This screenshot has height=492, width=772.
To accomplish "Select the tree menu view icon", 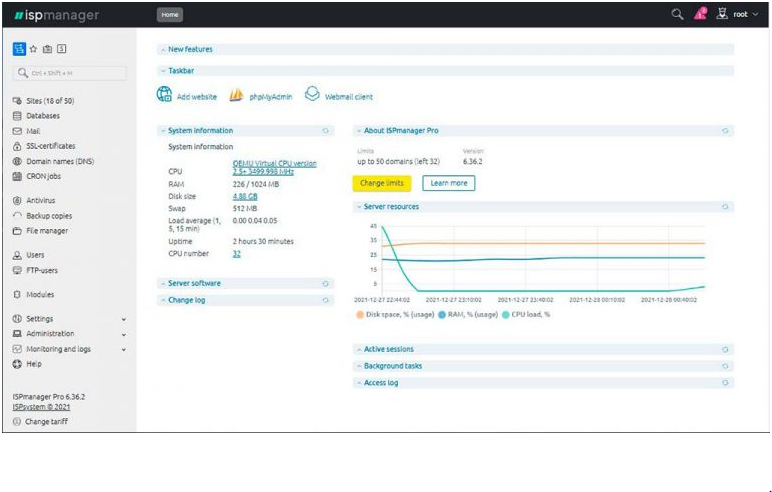I will [x=19, y=49].
